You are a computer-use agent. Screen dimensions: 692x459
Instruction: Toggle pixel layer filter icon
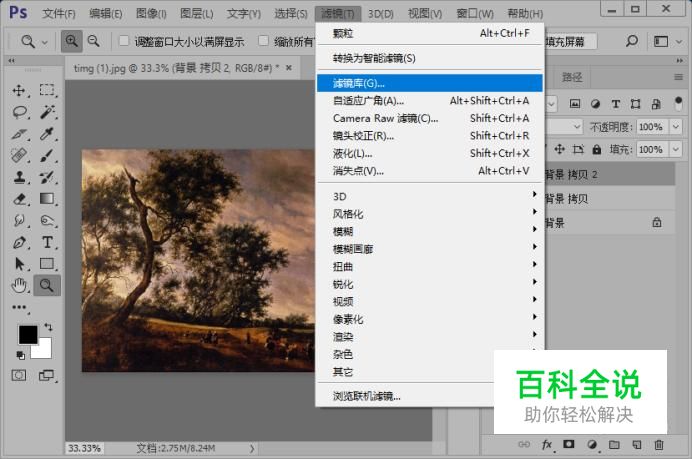[x=575, y=104]
